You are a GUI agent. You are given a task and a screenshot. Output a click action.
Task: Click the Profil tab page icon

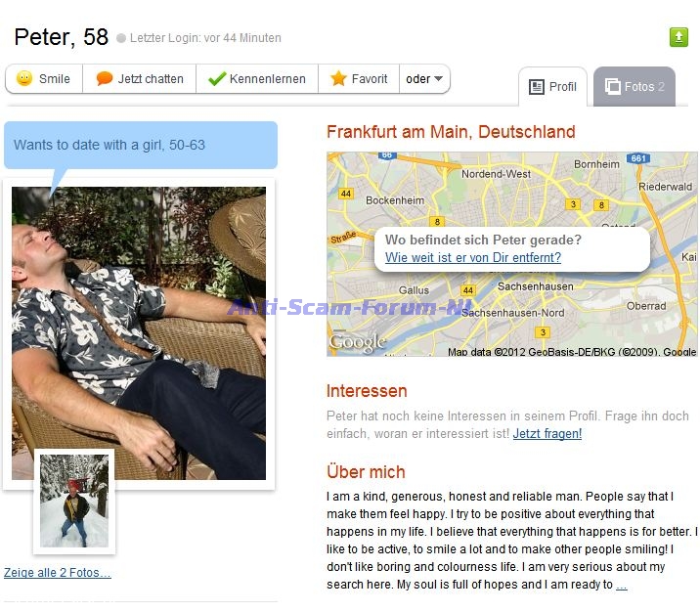(536, 87)
